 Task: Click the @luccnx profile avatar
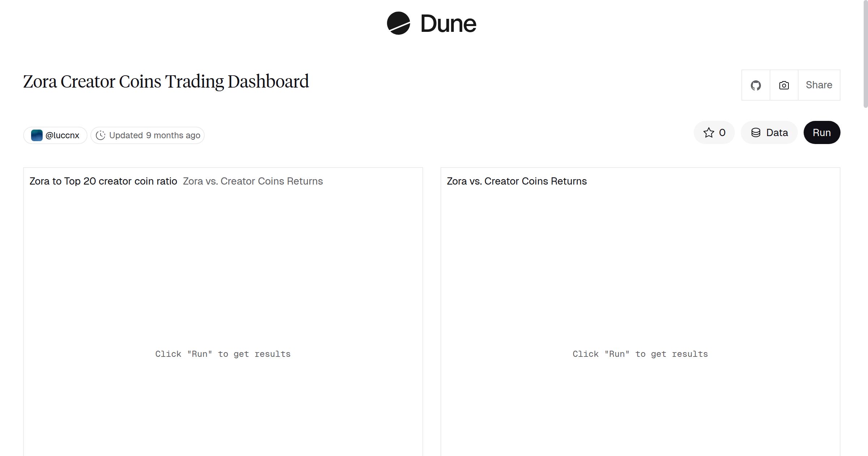(37, 135)
